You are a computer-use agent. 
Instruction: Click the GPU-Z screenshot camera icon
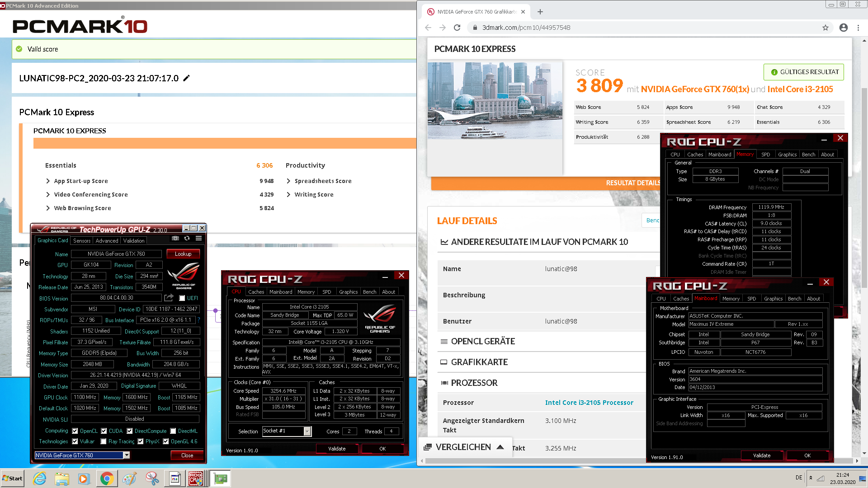175,239
